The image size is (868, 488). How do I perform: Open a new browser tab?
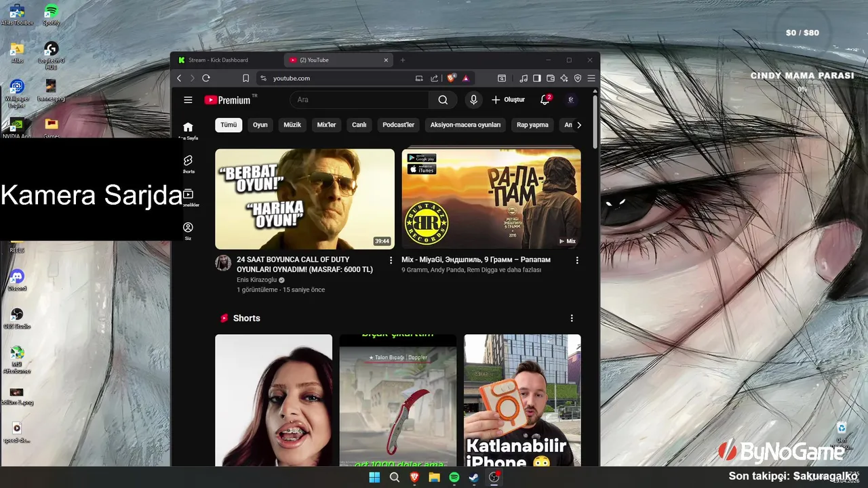[402, 60]
